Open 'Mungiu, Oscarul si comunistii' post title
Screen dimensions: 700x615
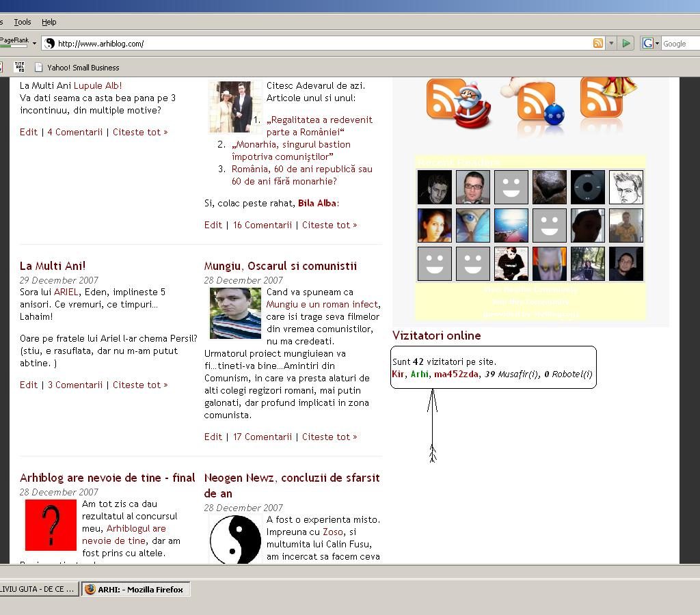[x=280, y=266]
